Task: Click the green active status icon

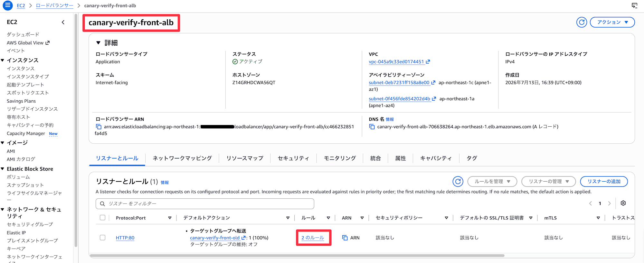Action: (235, 61)
